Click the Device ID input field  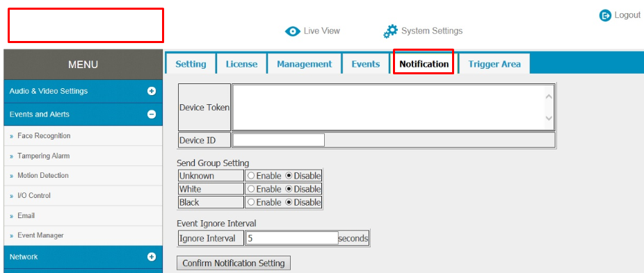279,140
